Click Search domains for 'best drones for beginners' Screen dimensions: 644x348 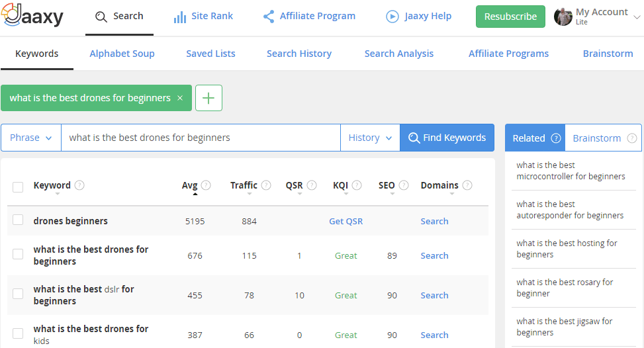(434, 255)
